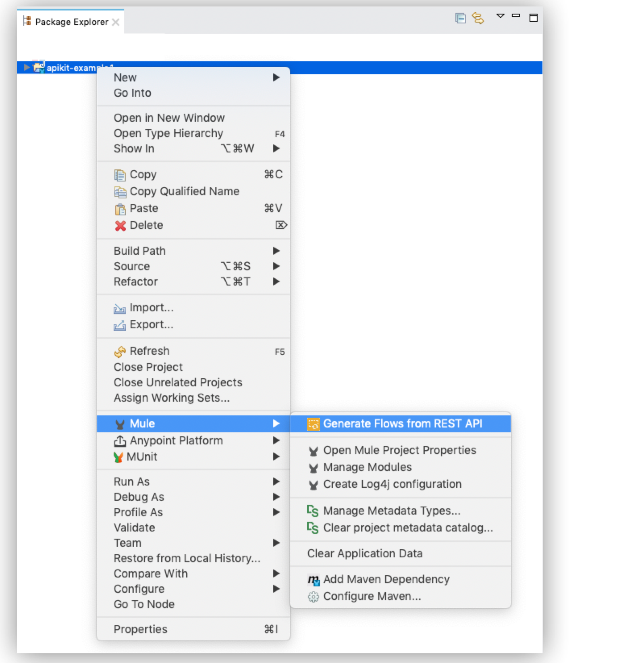This screenshot has height=663, width=644.
Task: Expand the Run As submenu arrow
Action: tap(276, 482)
